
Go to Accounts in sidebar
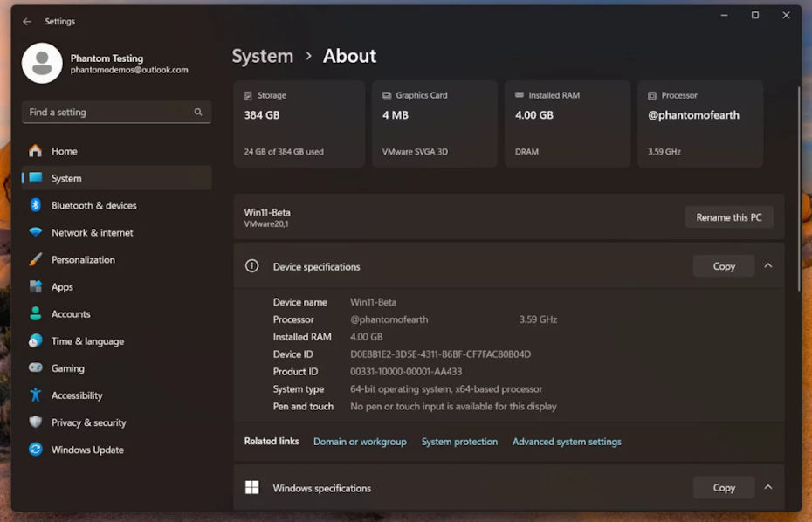(71, 314)
